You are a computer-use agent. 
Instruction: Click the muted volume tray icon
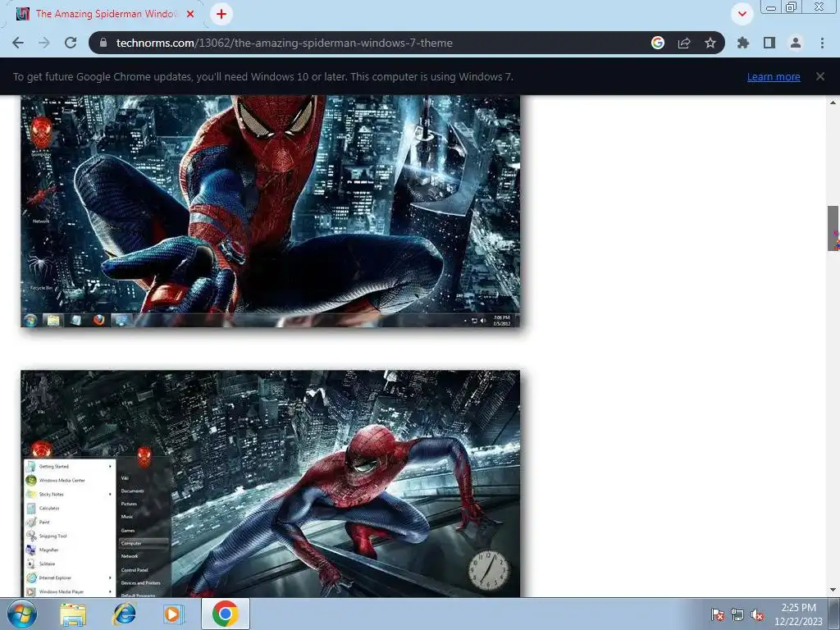[x=757, y=615]
